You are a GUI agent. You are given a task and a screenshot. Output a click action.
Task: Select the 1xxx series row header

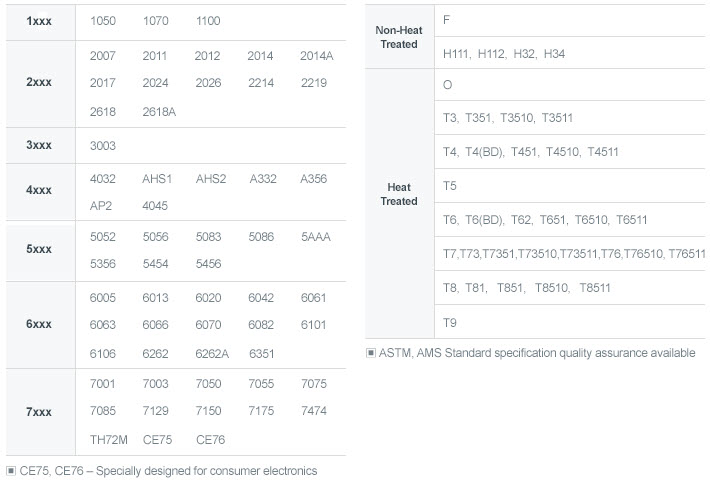click(39, 21)
